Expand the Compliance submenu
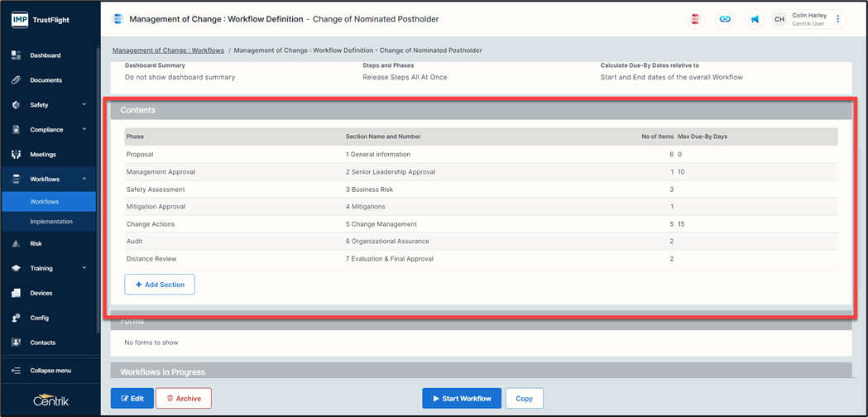The image size is (868, 417). (84, 130)
